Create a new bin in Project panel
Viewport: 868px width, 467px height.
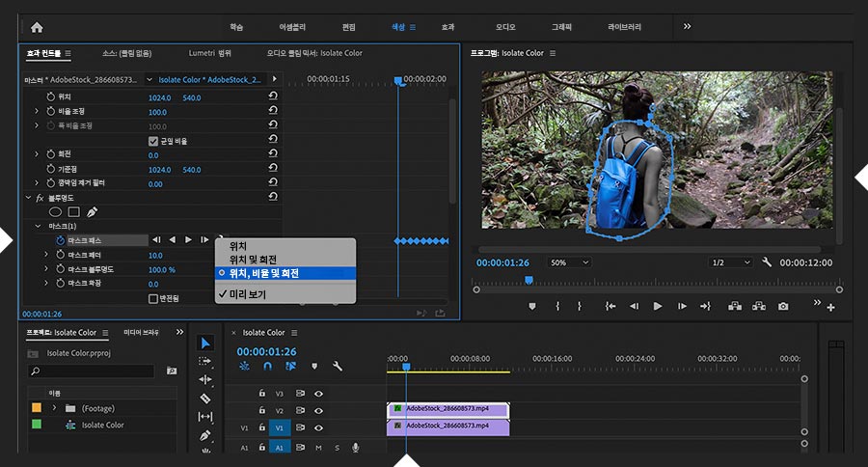pos(172,371)
